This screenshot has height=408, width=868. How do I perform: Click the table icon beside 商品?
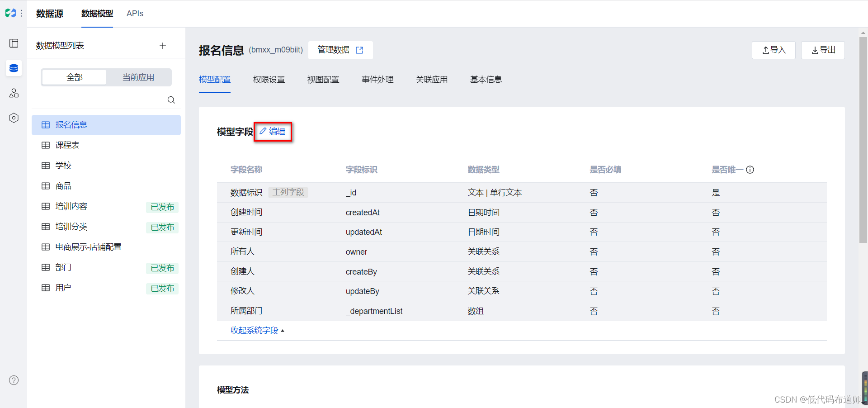pyautogui.click(x=46, y=186)
